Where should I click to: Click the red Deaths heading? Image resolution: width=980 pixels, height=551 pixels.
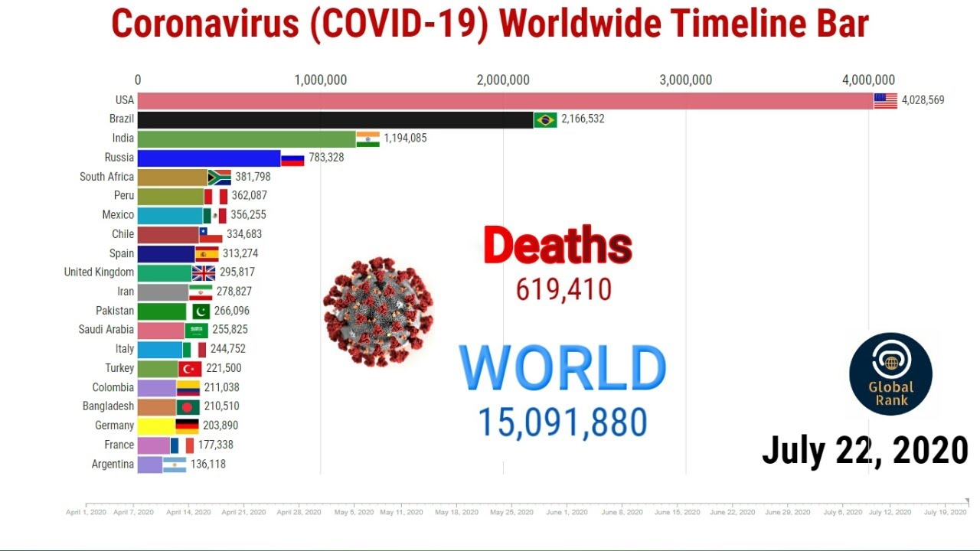pyautogui.click(x=558, y=246)
